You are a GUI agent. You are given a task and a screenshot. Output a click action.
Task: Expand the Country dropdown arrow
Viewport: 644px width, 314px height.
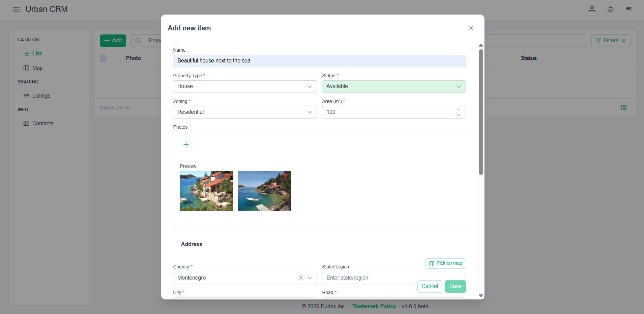point(310,278)
